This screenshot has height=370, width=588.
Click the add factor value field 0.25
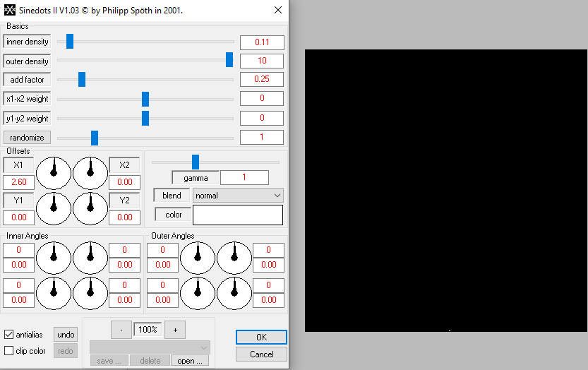tap(262, 79)
